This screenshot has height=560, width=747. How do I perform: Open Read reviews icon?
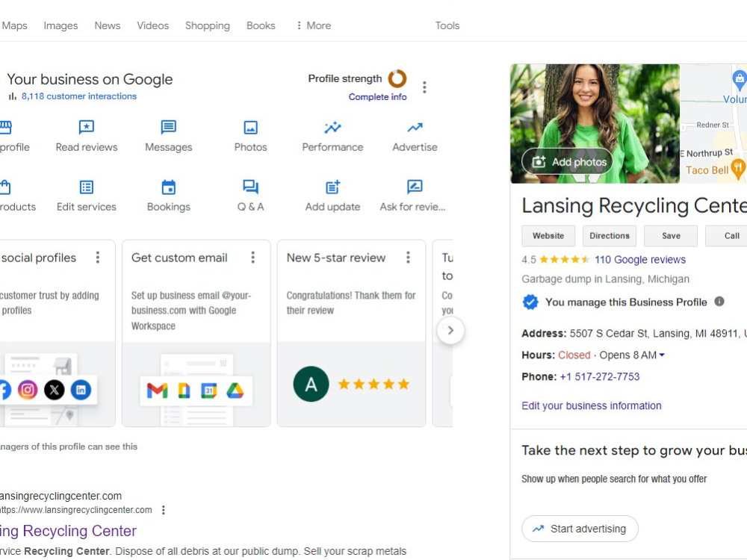tap(86, 127)
